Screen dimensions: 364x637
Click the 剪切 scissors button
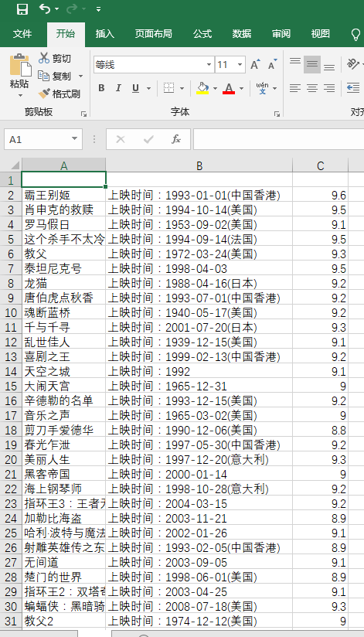tap(55, 59)
